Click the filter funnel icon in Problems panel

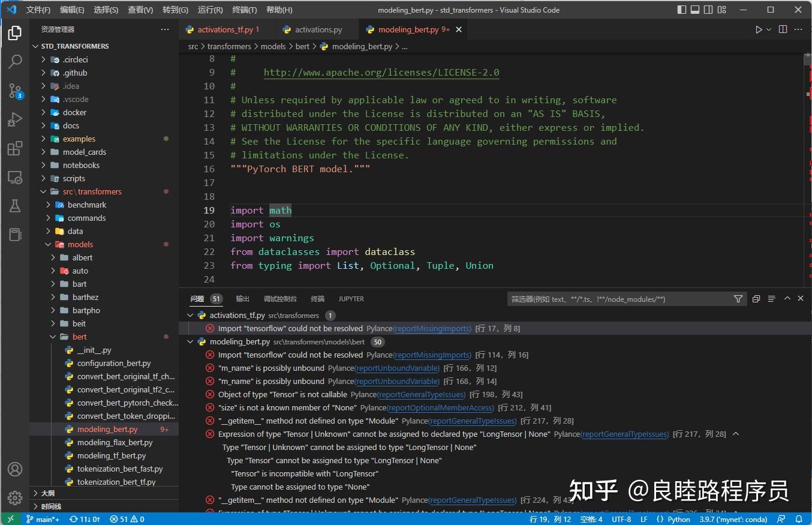[738, 299]
